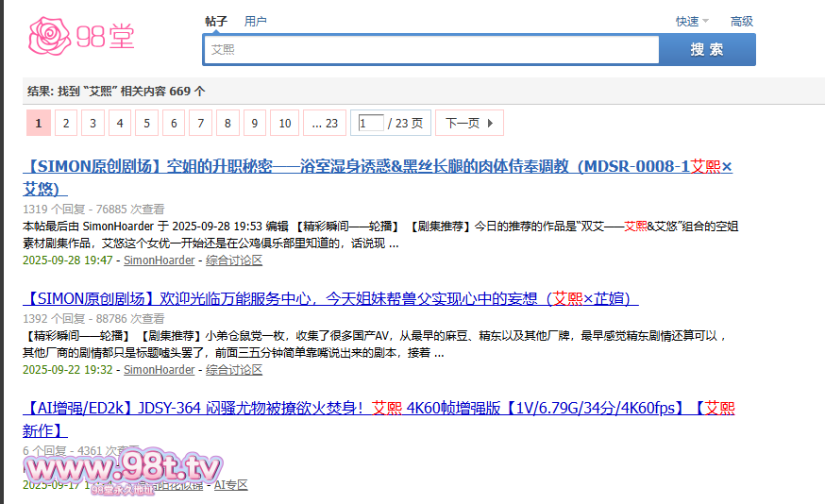Jump to last page 23

(x=325, y=123)
